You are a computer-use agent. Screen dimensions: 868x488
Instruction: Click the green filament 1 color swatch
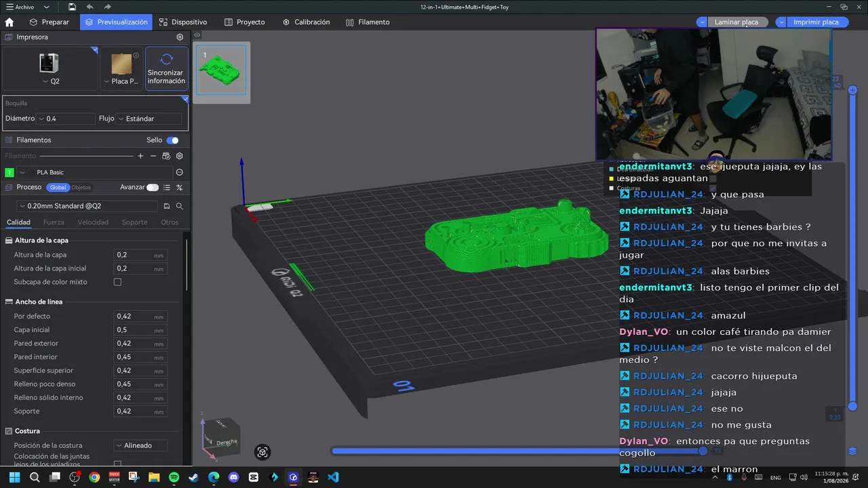(x=9, y=172)
